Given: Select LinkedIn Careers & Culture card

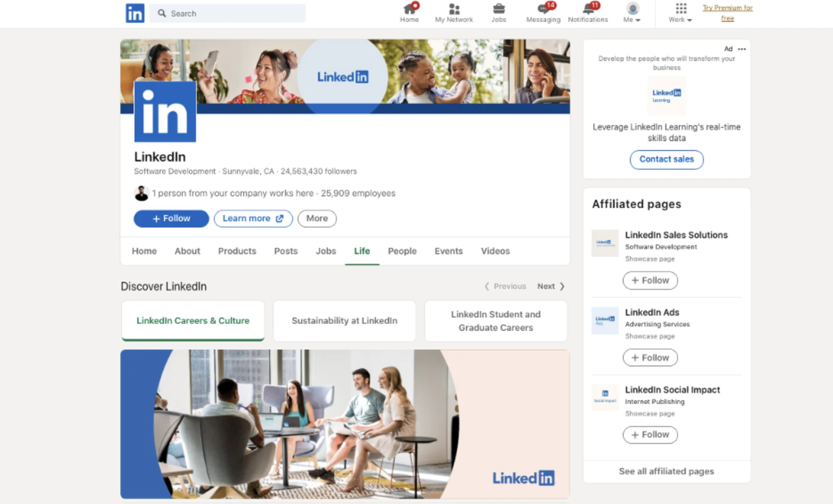Looking at the screenshot, I should click(x=193, y=321).
